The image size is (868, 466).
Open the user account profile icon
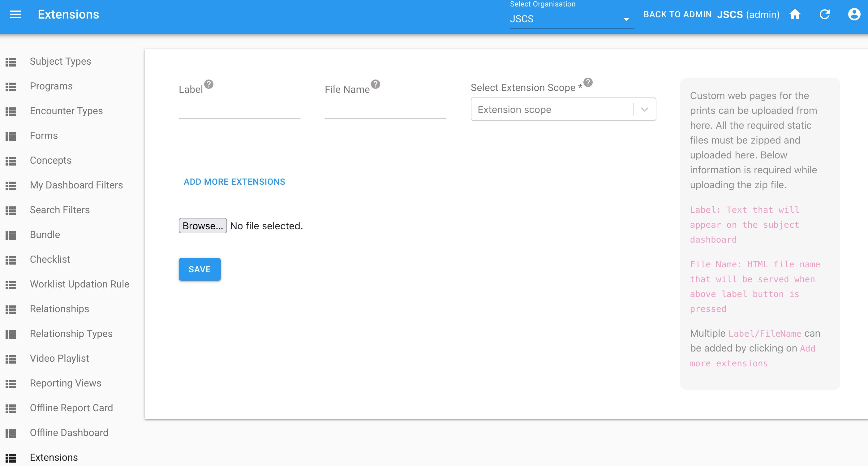[x=854, y=15]
